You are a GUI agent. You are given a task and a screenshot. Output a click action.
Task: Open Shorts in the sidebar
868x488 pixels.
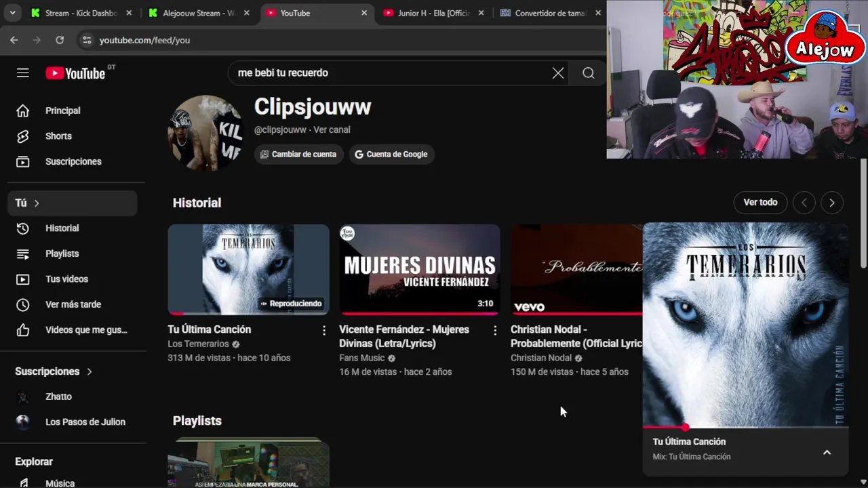tap(73, 136)
